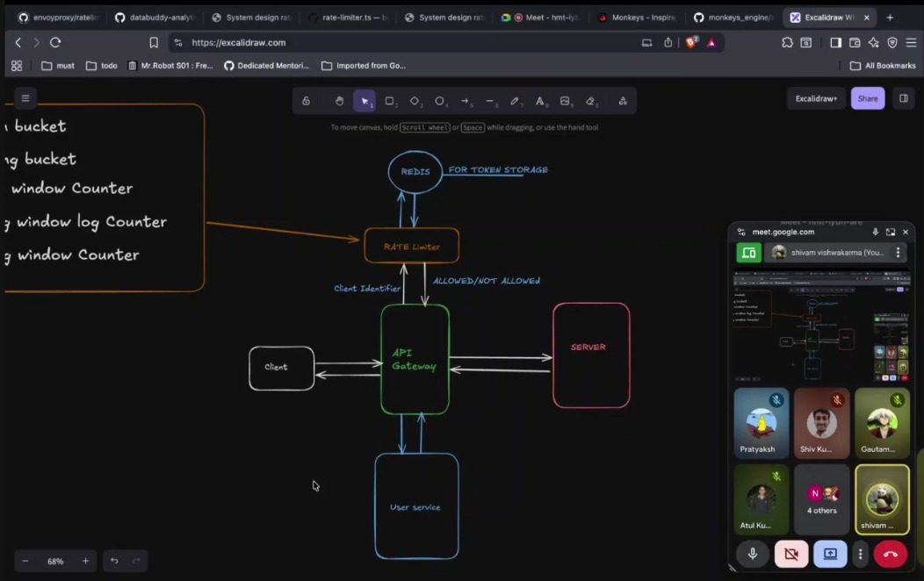Viewport: 924px width, 581px height.
Task: Open the Excalidraw hamburger main menu
Action: pos(25,98)
